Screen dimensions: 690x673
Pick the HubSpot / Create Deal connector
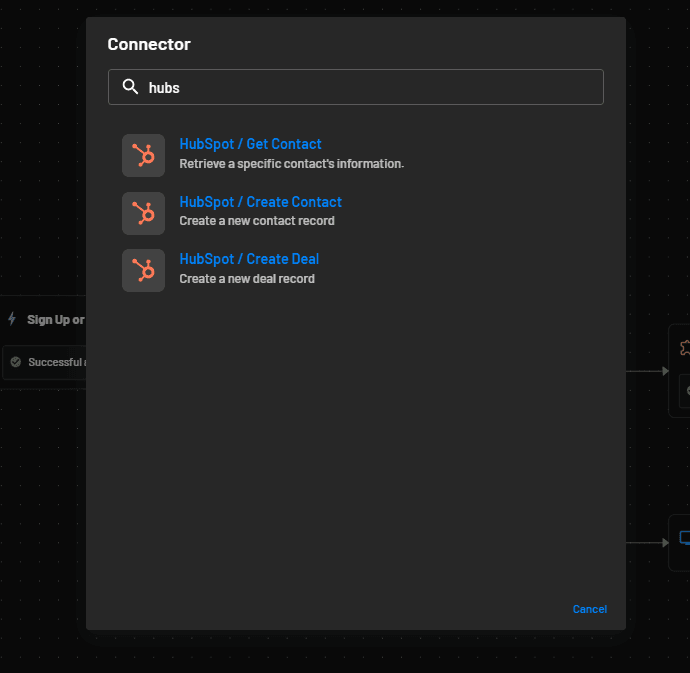click(249, 259)
